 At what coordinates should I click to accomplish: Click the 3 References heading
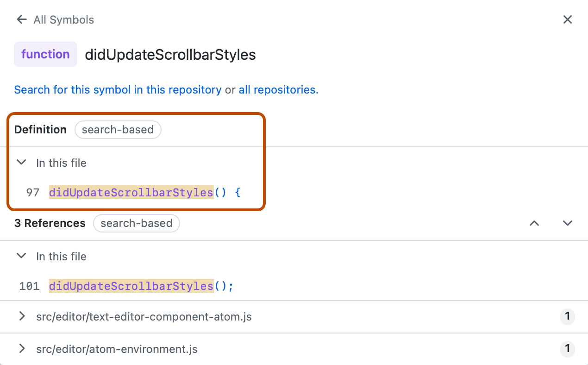pyautogui.click(x=50, y=223)
